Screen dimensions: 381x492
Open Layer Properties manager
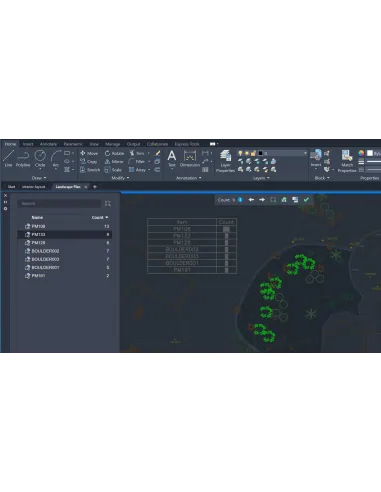pyautogui.click(x=225, y=161)
